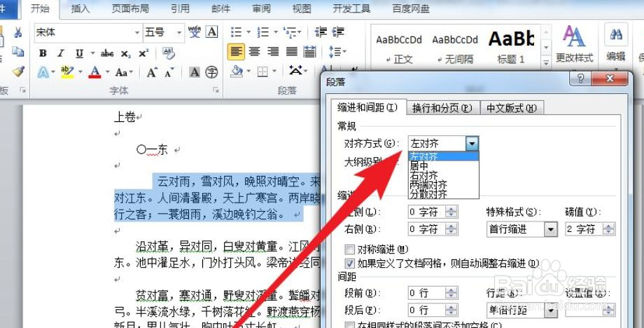The width and height of the screenshot is (644, 328).
Task: Apply Underline to selected text
Action: click(80, 53)
